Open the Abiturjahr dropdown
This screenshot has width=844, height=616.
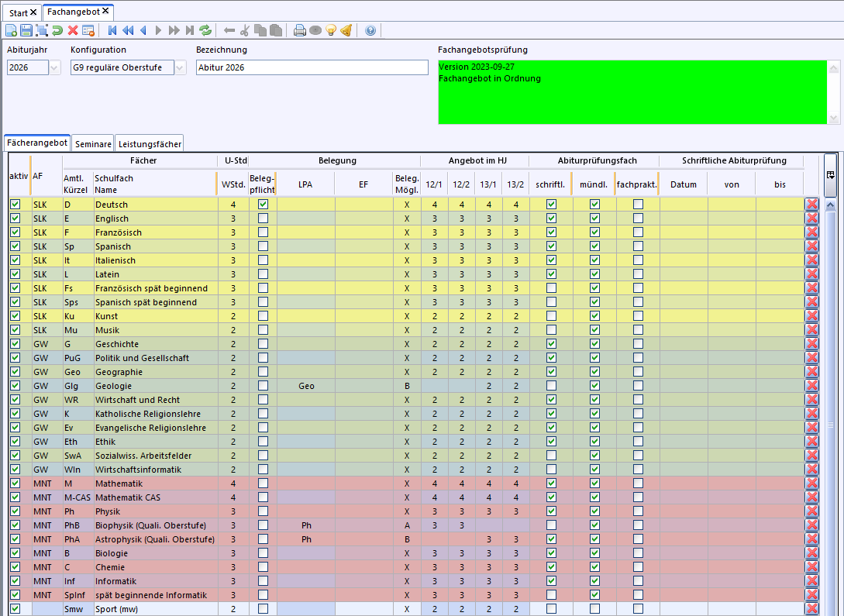point(54,67)
